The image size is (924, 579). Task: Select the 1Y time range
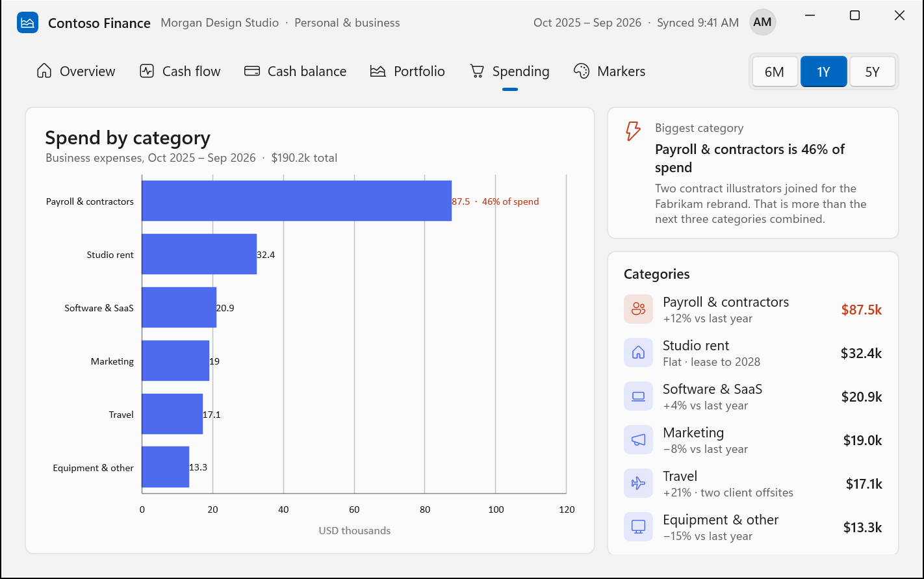[x=823, y=71]
